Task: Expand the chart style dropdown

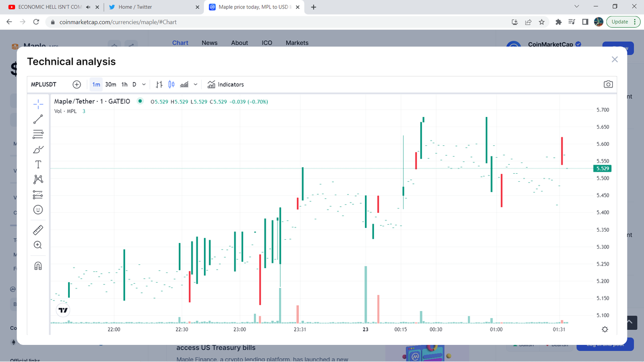Action: pyautogui.click(x=195, y=84)
